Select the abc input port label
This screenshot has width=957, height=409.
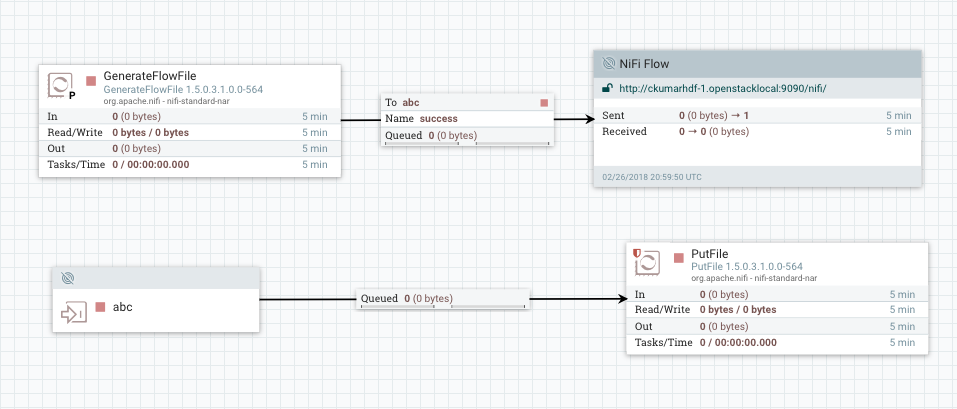pyautogui.click(x=123, y=307)
